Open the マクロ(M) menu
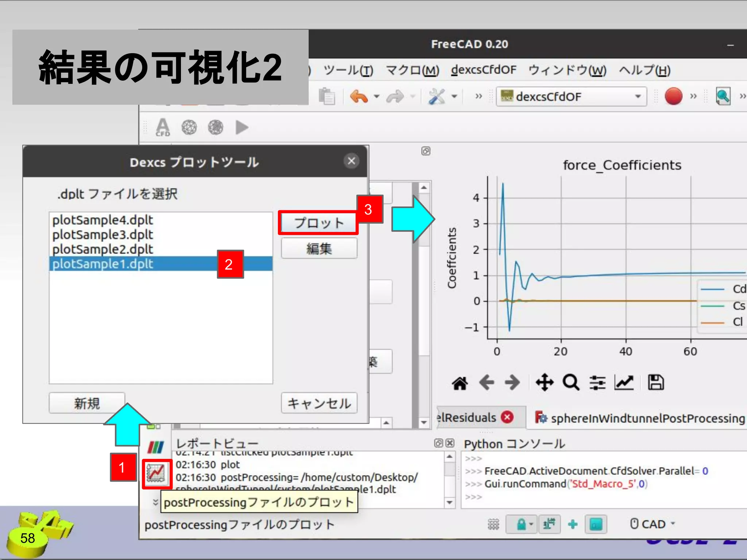Image resolution: width=747 pixels, height=560 pixels. [412, 70]
